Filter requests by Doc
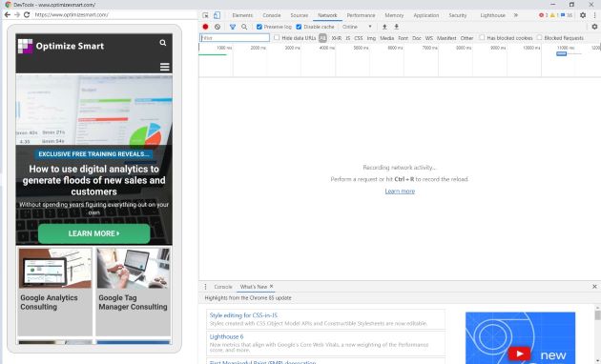 point(417,38)
